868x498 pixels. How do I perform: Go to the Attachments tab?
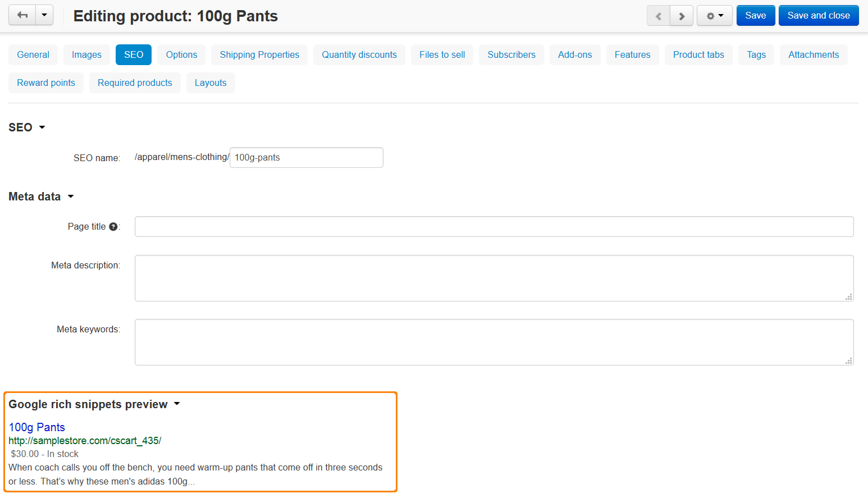814,54
